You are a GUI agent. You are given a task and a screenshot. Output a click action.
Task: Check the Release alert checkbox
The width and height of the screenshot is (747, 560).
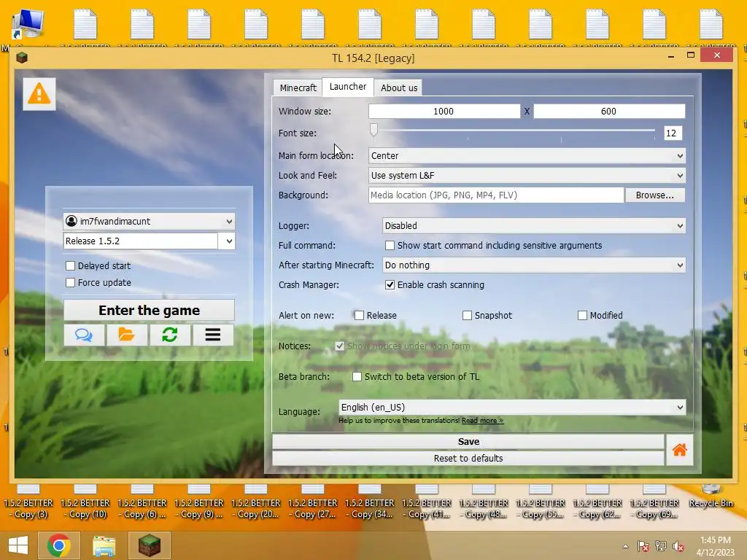coord(359,315)
